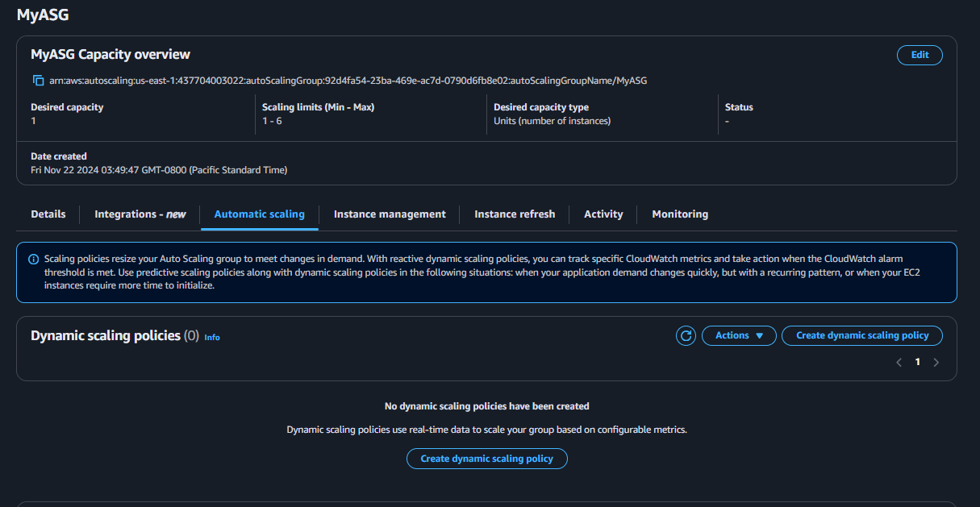This screenshot has height=507, width=980.
Task: Select the Automatic scaling tab
Action: pyautogui.click(x=260, y=214)
